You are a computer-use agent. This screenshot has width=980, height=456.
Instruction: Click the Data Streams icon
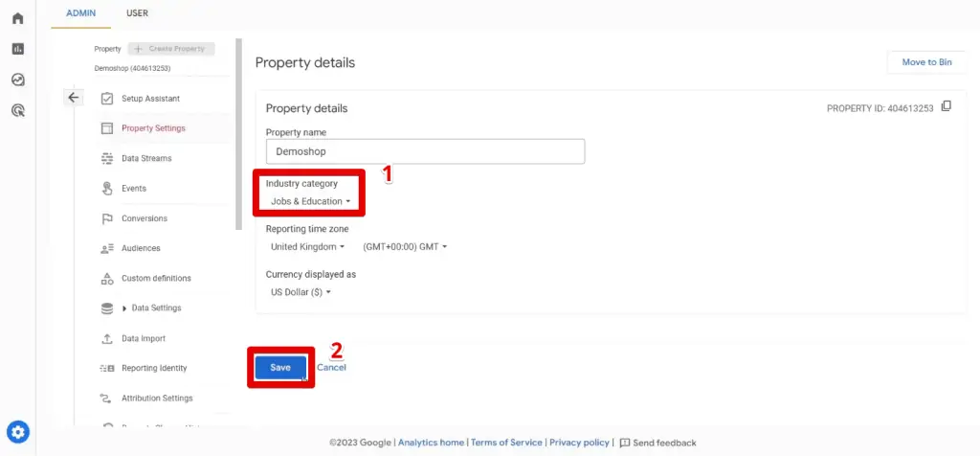[x=107, y=158]
